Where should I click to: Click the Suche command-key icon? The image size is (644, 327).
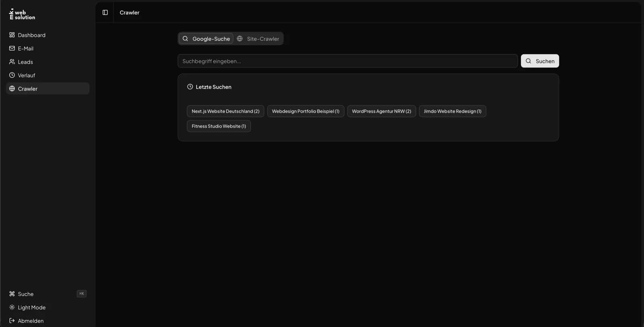coord(12,294)
